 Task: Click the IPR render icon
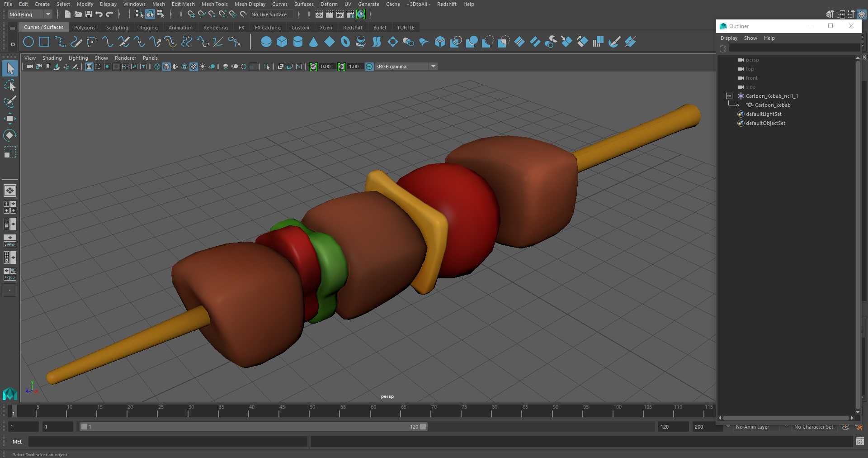point(340,14)
